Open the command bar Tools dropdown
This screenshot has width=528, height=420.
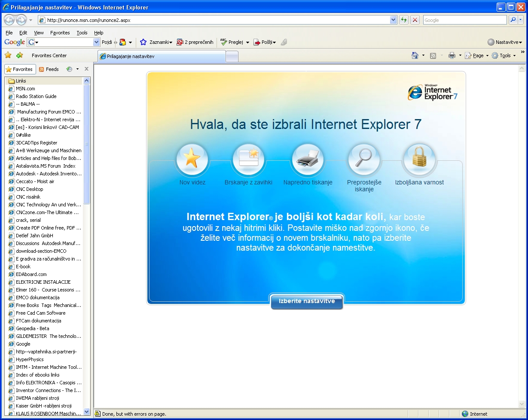(504, 55)
